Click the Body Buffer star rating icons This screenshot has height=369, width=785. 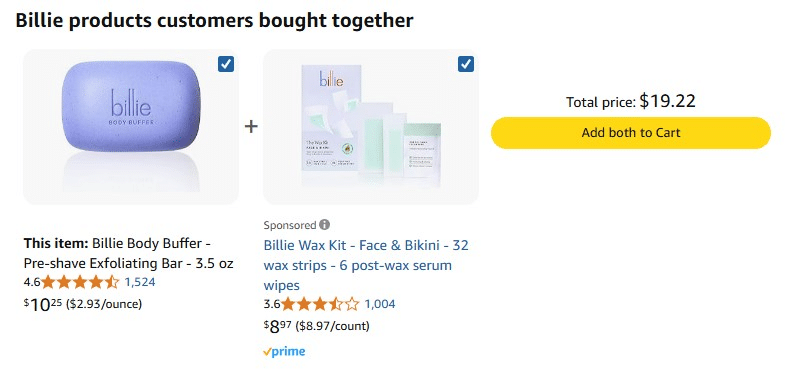tap(80, 282)
